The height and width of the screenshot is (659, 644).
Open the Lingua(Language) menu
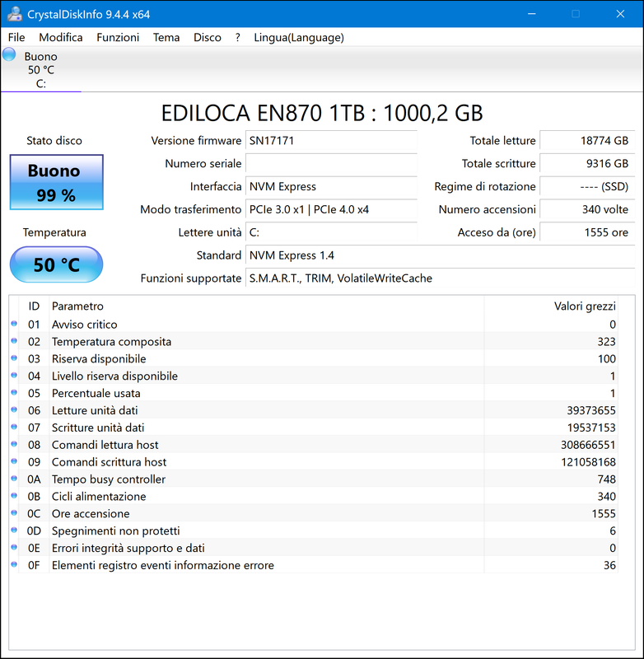click(299, 37)
